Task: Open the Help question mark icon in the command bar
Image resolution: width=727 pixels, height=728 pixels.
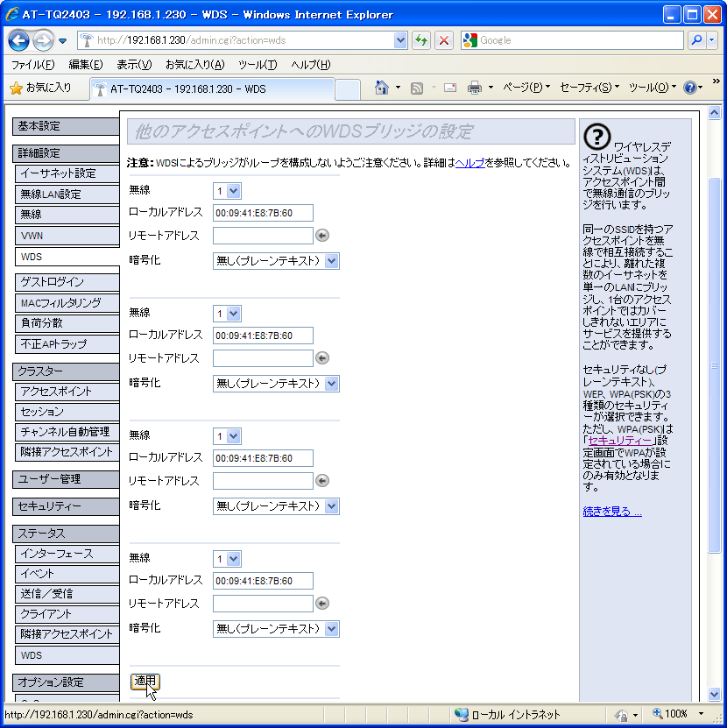Action: (x=690, y=88)
